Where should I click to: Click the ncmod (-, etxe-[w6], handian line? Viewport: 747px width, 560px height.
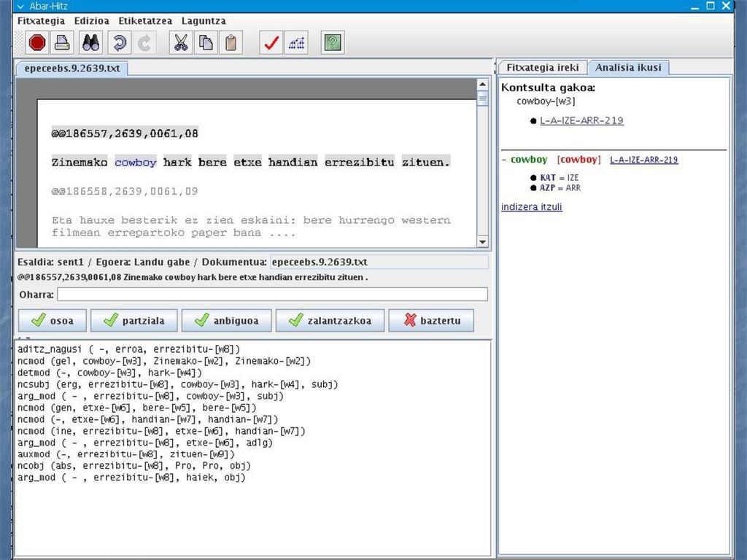pyautogui.click(x=147, y=419)
